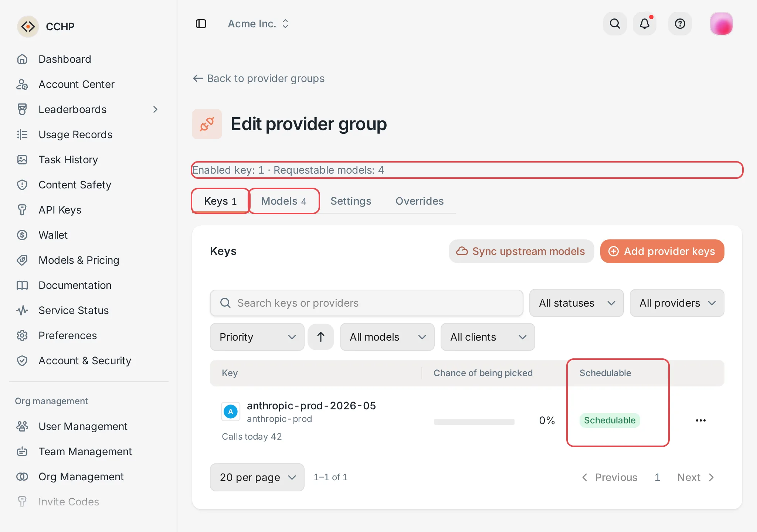Toggle ascending sort direction arrow
The height and width of the screenshot is (532, 757).
(x=321, y=337)
